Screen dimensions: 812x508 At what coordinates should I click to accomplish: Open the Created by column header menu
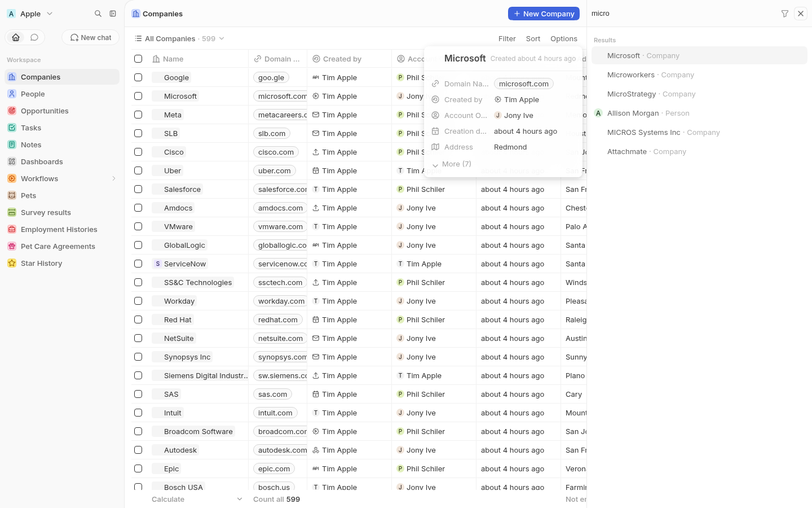350,59
